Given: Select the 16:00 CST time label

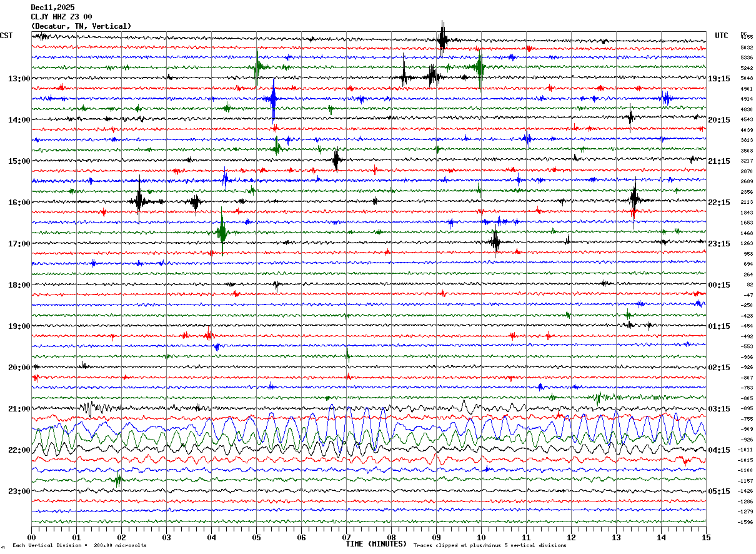Looking at the screenshot, I should click(19, 203).
